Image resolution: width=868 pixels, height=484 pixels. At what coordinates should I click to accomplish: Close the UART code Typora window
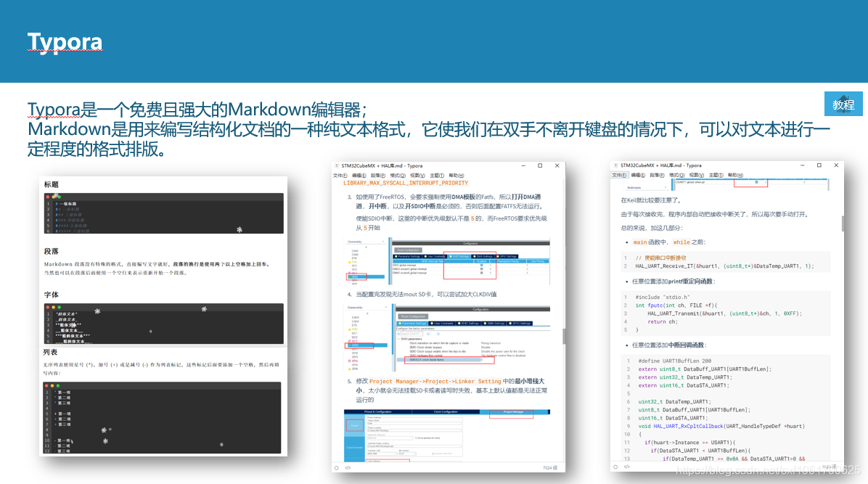(837, 165)
